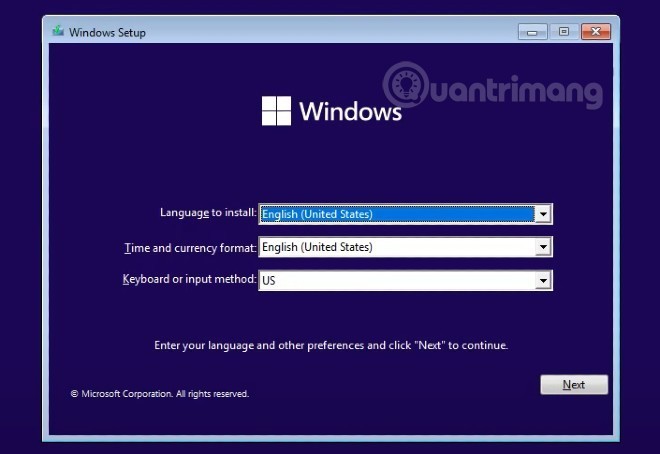
Task: Click the Next button to continue
Action: 574,385
